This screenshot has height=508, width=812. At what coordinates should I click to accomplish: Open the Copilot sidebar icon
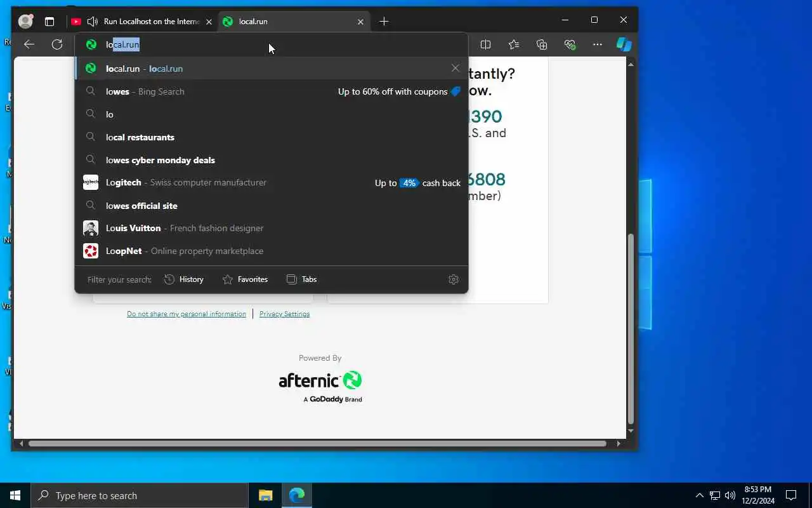click(624, 44)
